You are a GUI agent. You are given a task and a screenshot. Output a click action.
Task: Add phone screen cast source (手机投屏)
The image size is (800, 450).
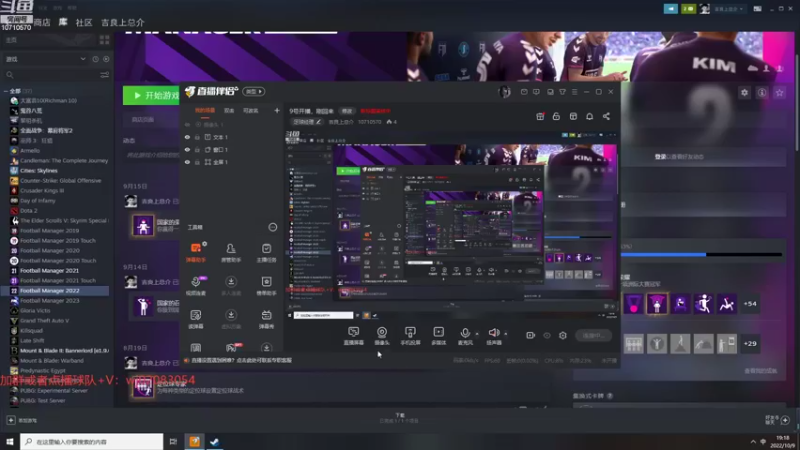(x=410, y=336)
